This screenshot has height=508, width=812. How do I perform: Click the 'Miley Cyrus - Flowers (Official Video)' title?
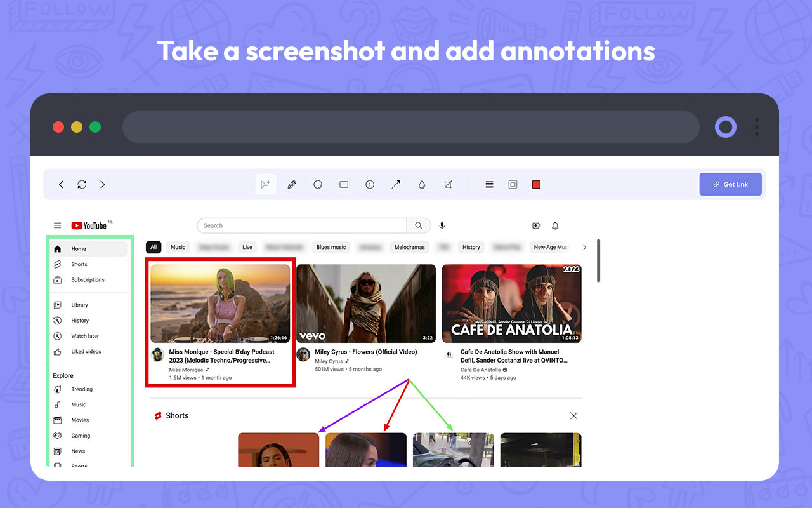tap(366, 352)
